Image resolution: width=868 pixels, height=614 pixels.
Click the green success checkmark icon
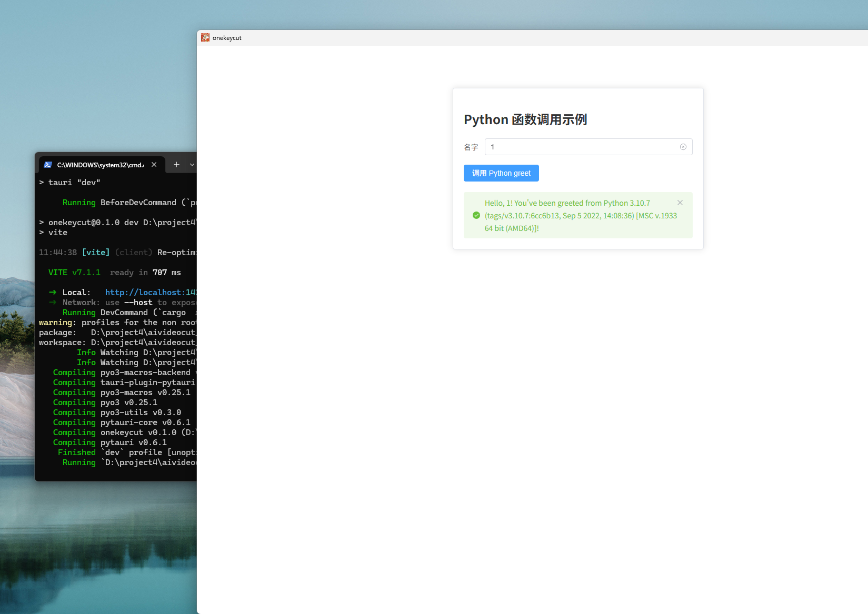[x=476, y=215]
